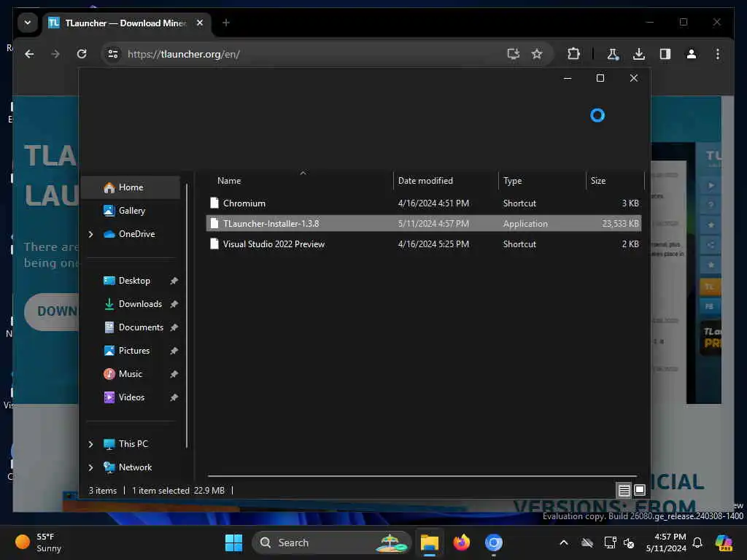This screenshot has width=747, height=560.
Task: Click Chrome back arrow button
Action: tap(29, 54)
